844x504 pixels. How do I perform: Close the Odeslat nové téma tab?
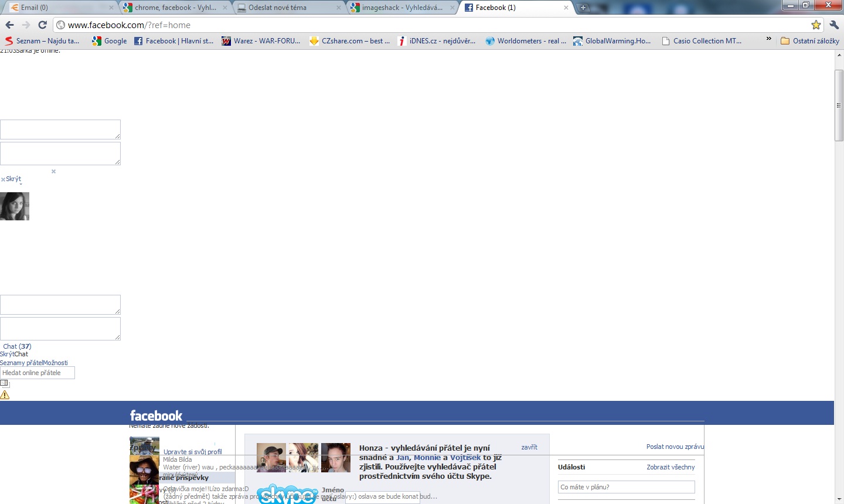tap(339, 8)
